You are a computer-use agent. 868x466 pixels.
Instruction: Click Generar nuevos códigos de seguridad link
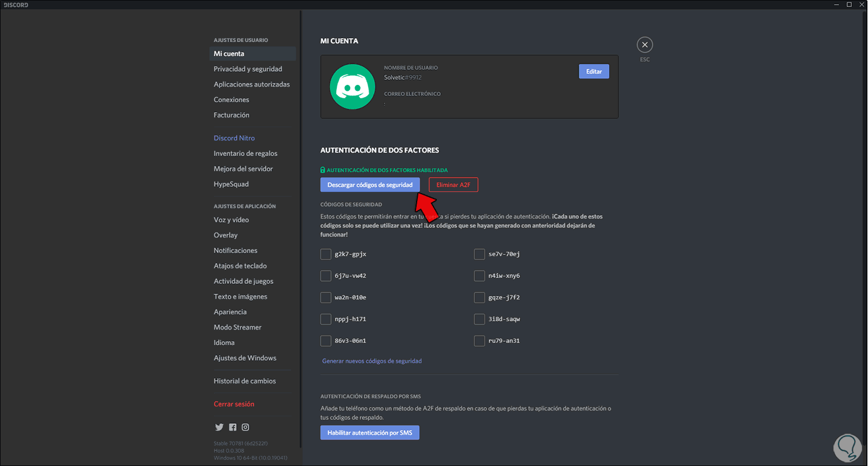point(372,361)
